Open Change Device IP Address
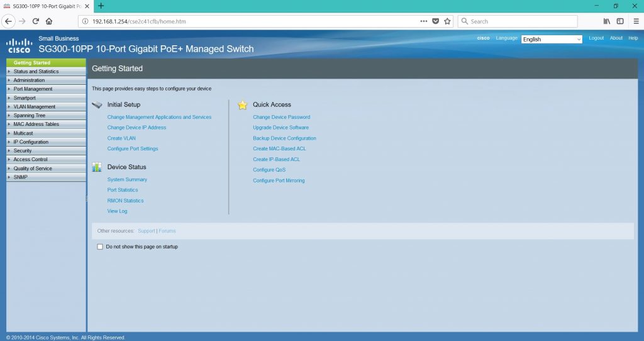644x341 pixels. 136,127
